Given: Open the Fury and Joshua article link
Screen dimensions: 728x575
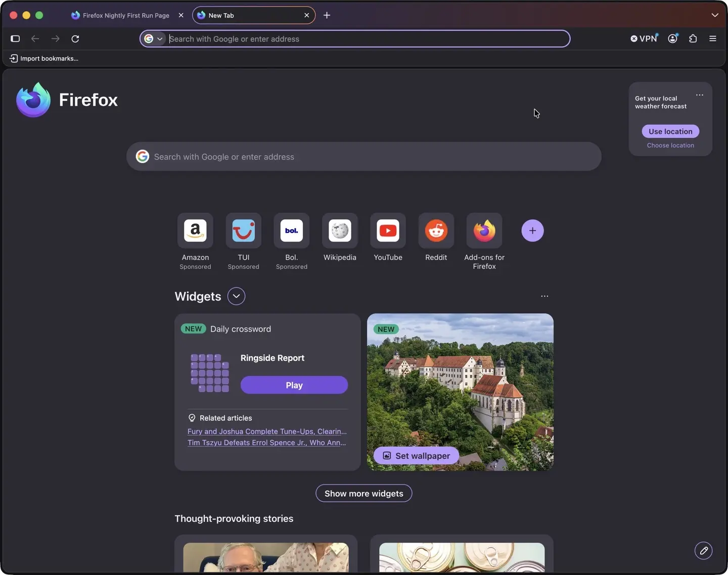Looking at the screenshot, I should click(267, 432).
